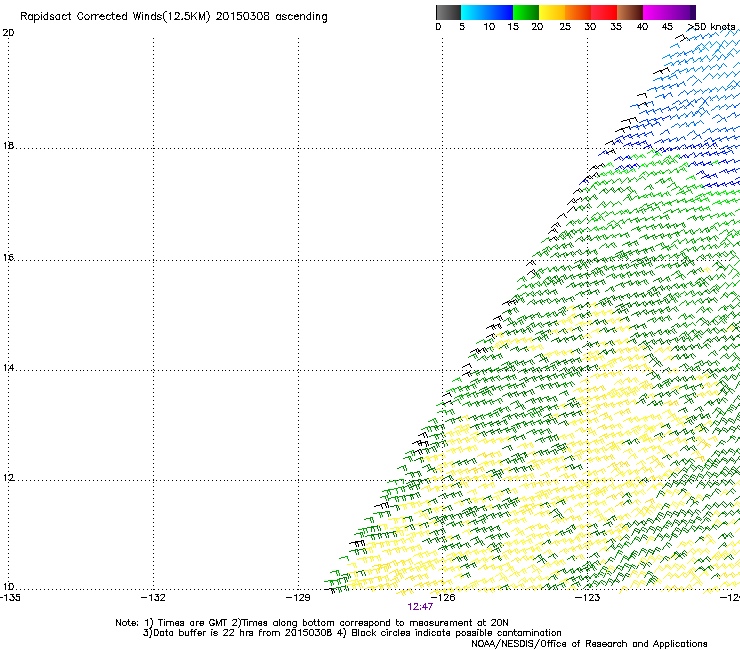Click the gray 0-5 knots color swatch
This screenshot has width=740, height=650.
coord(448,12)
